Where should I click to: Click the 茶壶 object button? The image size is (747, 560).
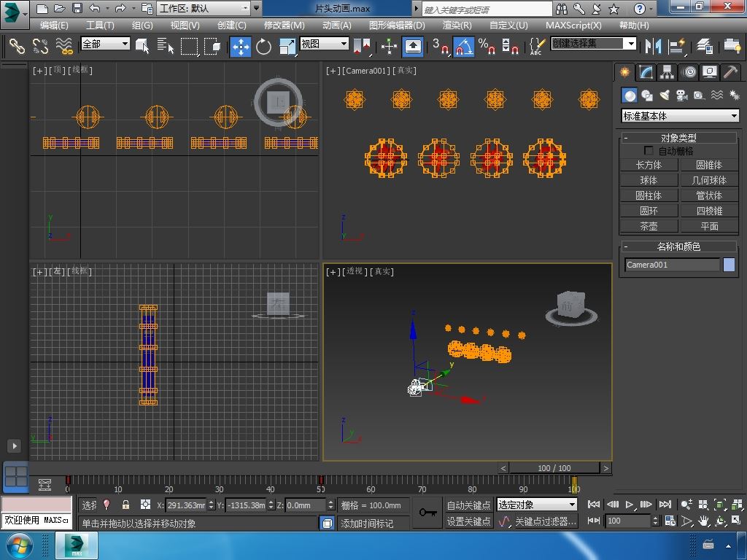[649, 226]
